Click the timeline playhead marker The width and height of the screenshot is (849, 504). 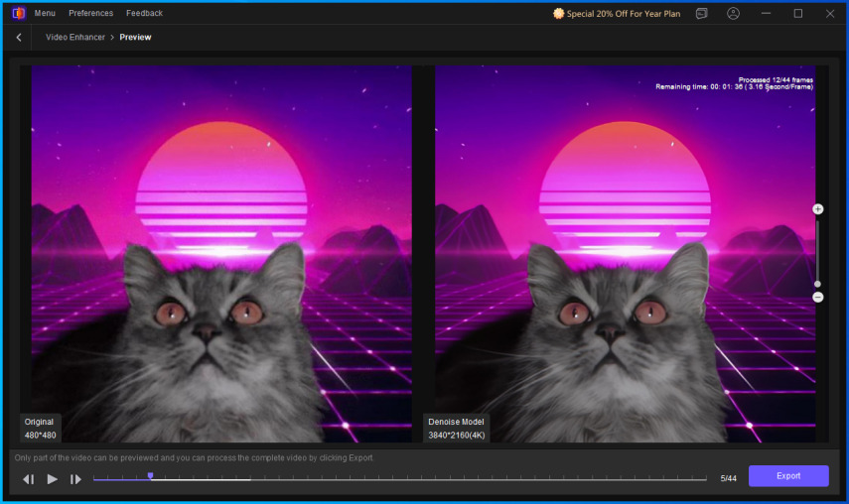(x=151, y=476)
